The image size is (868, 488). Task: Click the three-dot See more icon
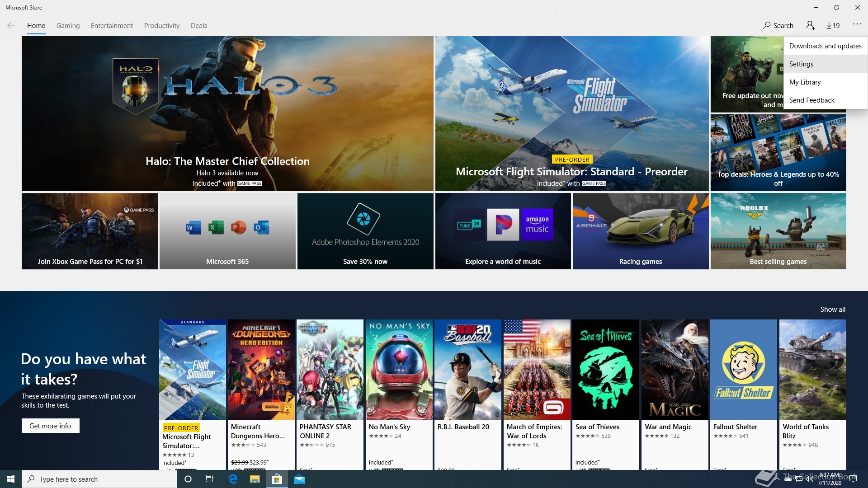(x=857, y=24)
